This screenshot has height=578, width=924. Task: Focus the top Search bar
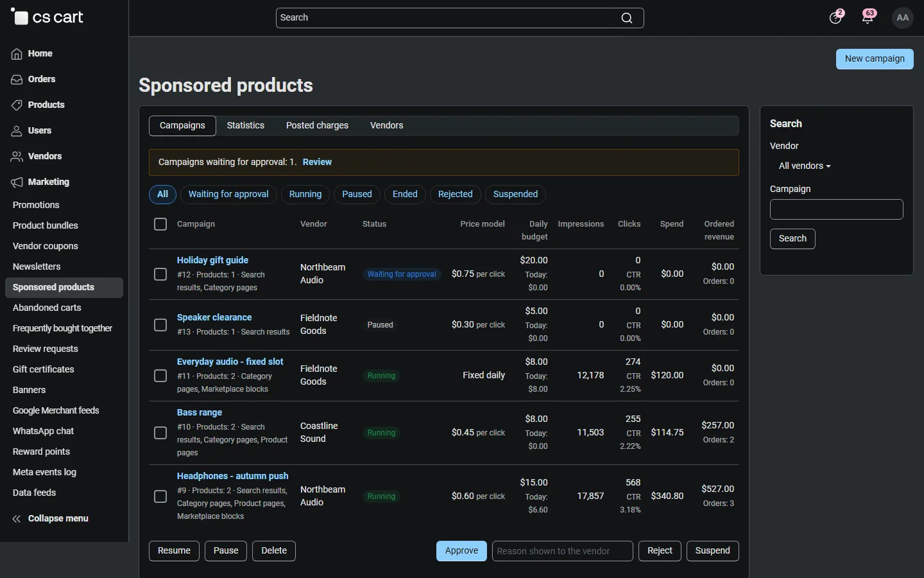459,18
